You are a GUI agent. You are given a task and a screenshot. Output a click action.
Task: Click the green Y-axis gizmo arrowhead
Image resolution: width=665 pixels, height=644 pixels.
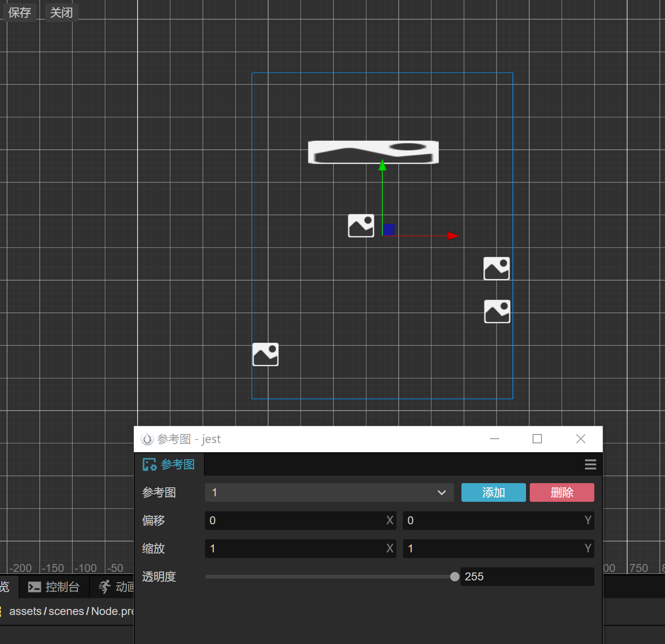[x=382, y=165]
